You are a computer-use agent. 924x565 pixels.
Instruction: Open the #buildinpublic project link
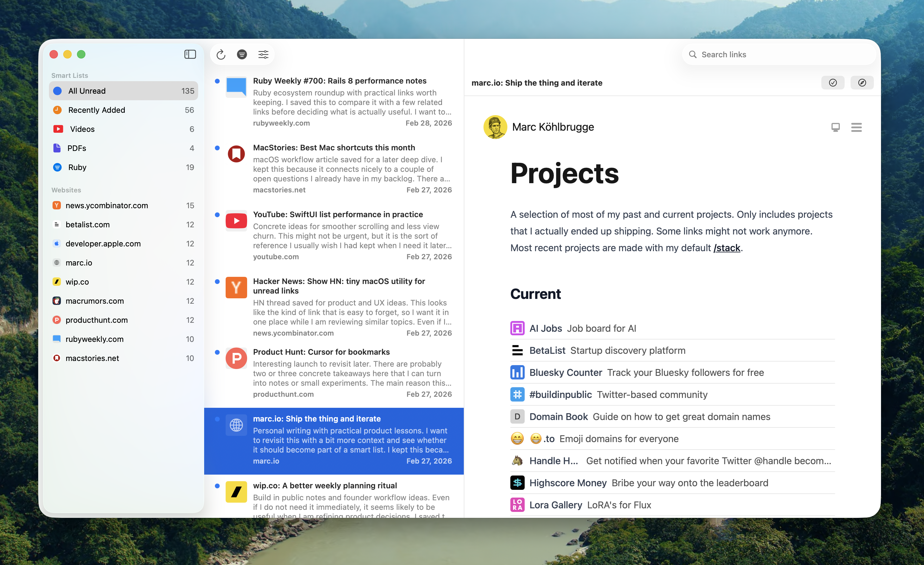560,395
